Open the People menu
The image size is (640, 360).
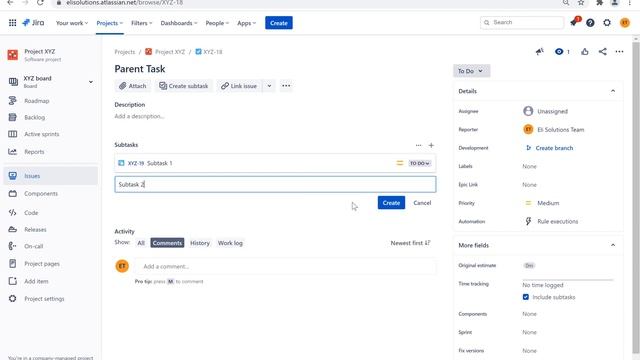pyautogui.click(x=217, y=23)
